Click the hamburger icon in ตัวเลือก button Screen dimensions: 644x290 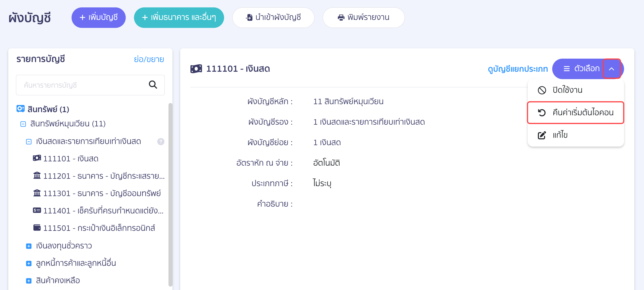(x=567, y=69)
